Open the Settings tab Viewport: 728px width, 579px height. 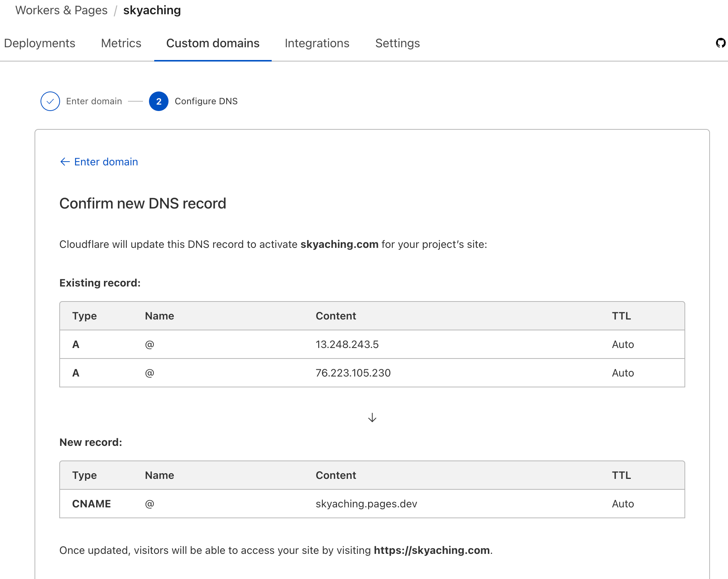pyautogui.click(x=397, y=43)
